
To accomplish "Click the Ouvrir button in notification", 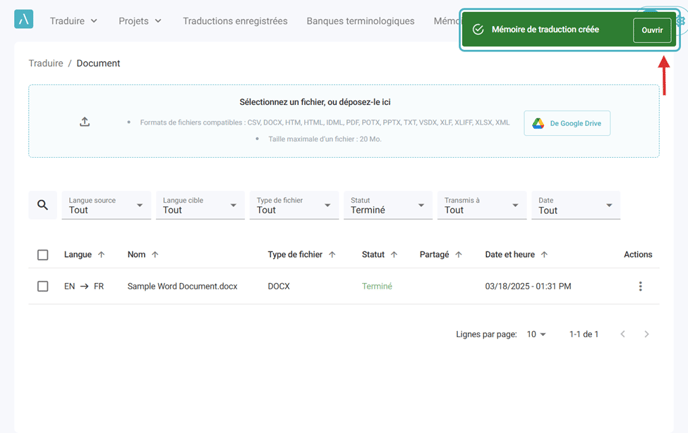I will point(652,30).
